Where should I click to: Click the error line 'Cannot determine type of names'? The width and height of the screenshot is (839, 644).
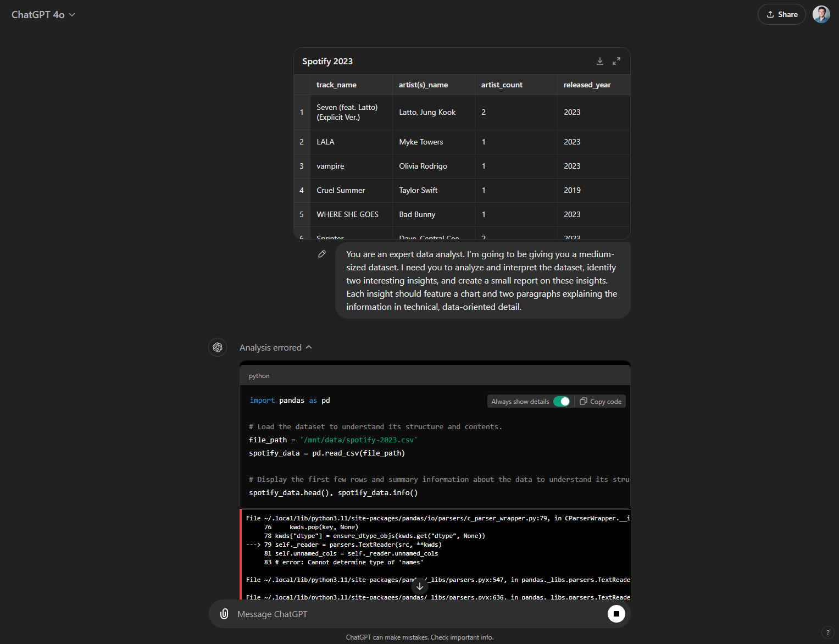(344, 562)
